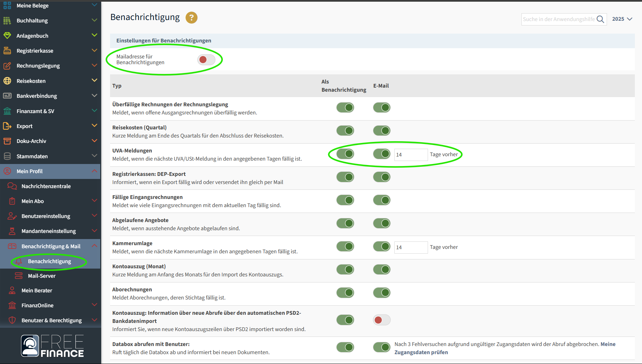Disable UVA-Meldungen notification toggle

click(345, 154)
